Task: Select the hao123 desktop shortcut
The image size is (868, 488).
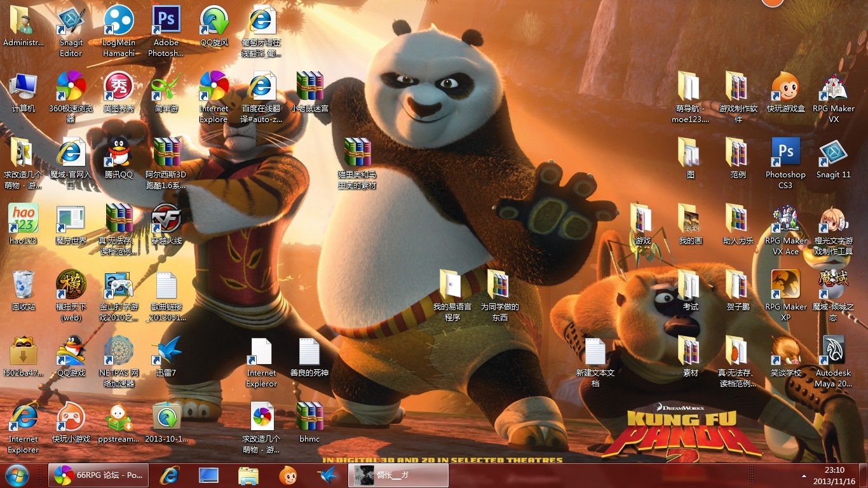Action: pos(24,225)
